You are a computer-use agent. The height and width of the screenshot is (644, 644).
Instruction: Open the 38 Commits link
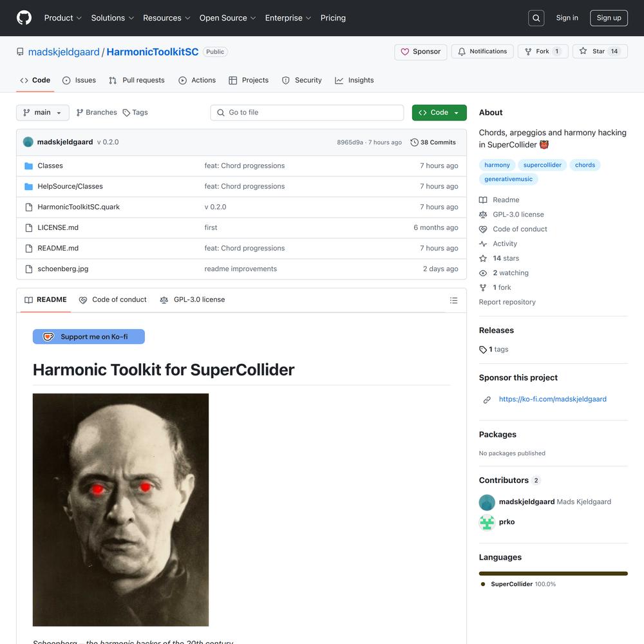(x=433, y=142)
